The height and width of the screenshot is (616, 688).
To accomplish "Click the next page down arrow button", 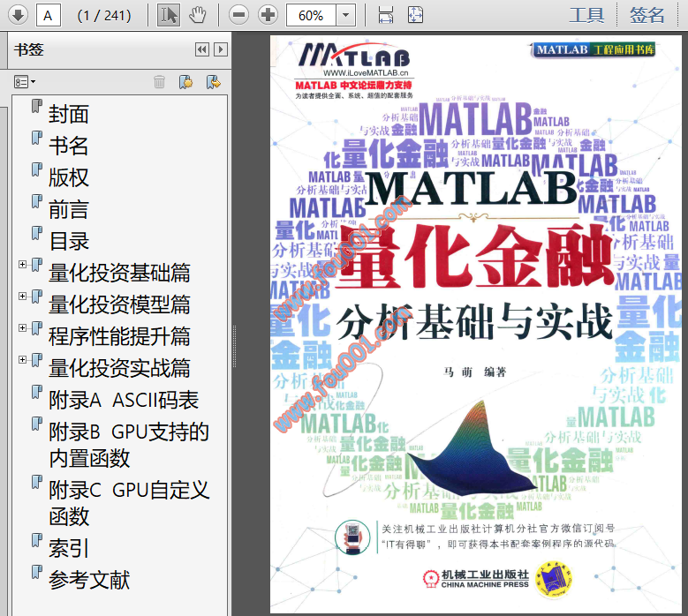I will click(18, 15).
